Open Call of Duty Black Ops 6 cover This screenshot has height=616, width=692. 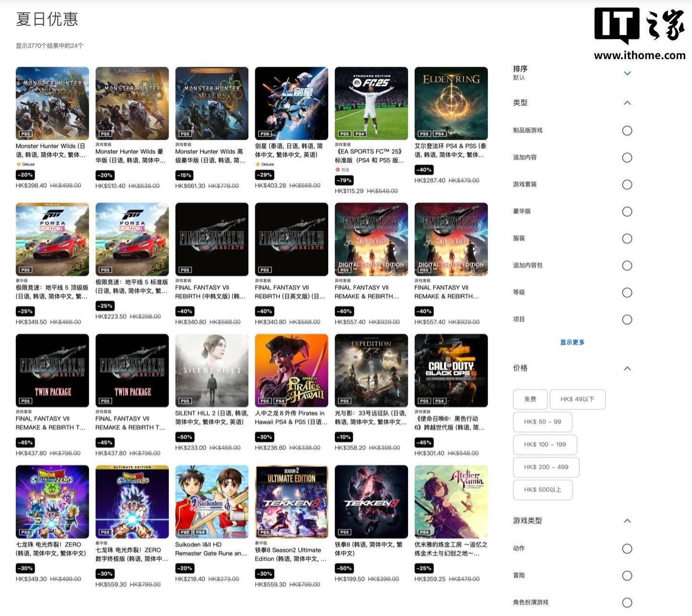click(451, 370)
